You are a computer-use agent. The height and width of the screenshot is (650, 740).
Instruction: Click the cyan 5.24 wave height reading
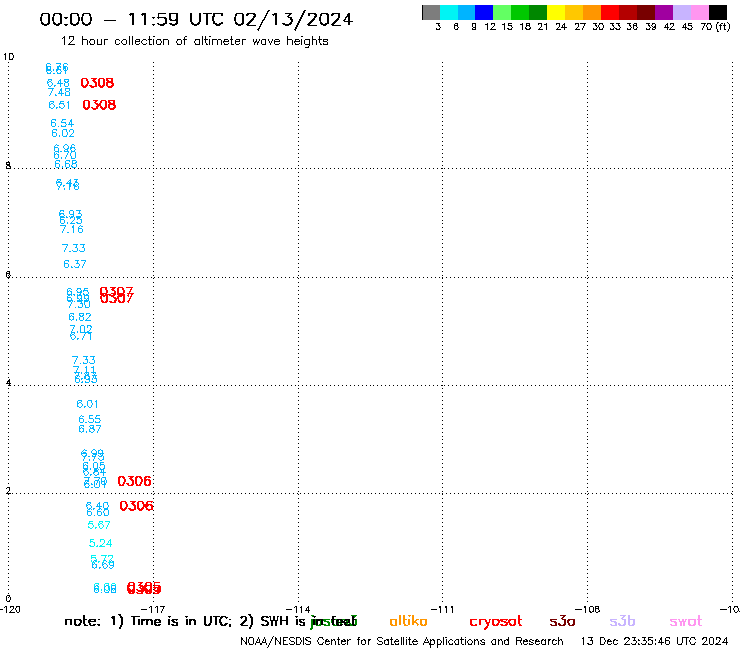click(x=101, y=543)
